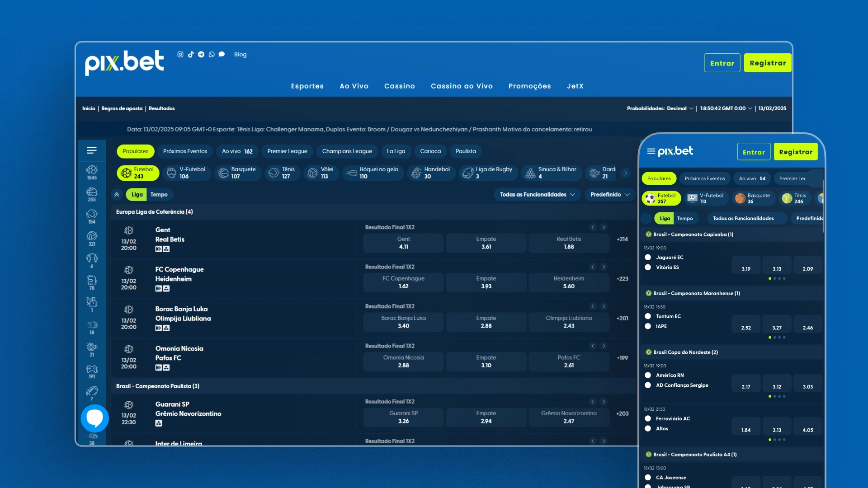Open Todas as Funcionalidades dropdown on desktop
The width and height of the screenshot is (868, 488).
click(x=537, y=195)
